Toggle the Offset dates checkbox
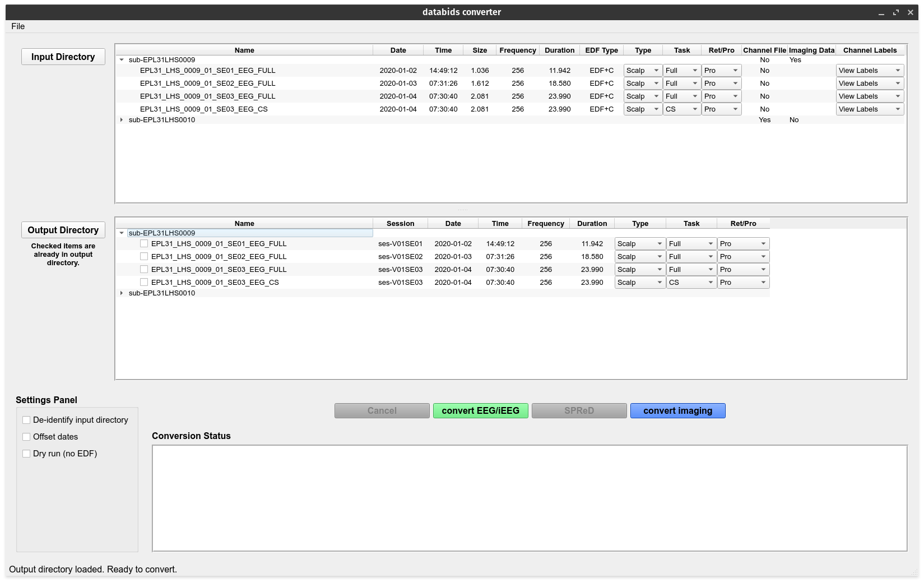The width and height of the screenshot is (924, 582). [26, 437]
